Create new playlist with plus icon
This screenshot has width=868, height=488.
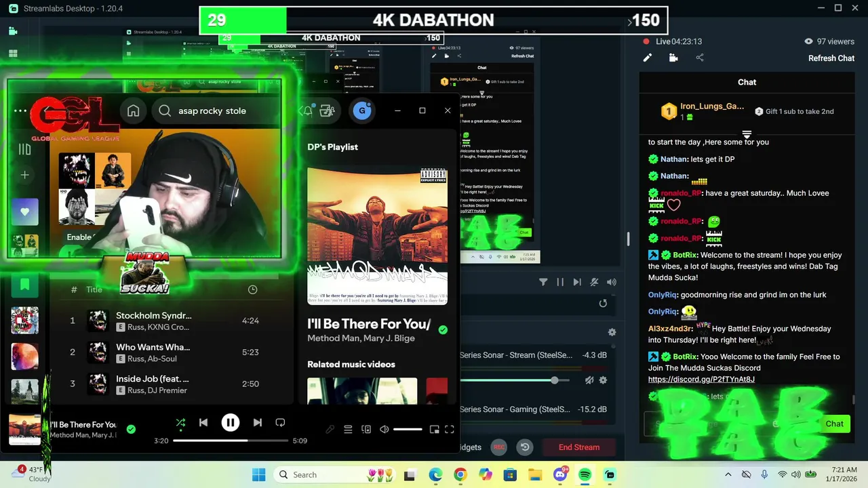(x=24, y=175)
